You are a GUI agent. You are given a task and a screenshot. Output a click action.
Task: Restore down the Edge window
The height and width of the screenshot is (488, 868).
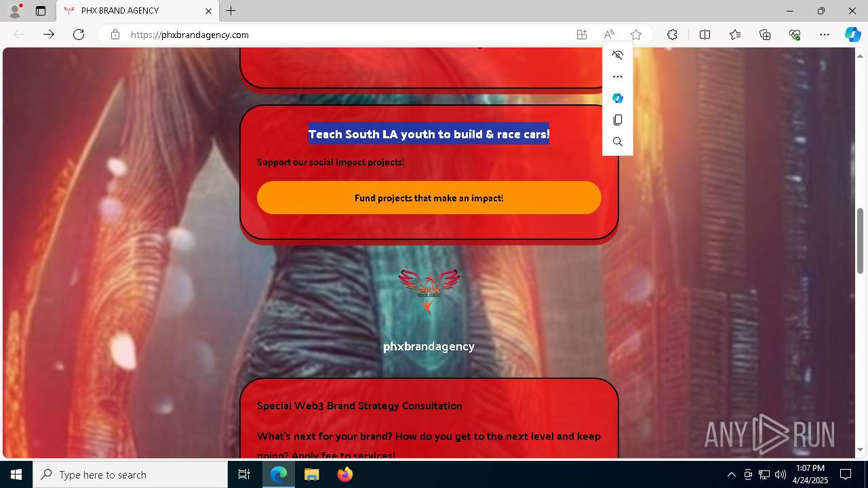(x=821, y=11)
